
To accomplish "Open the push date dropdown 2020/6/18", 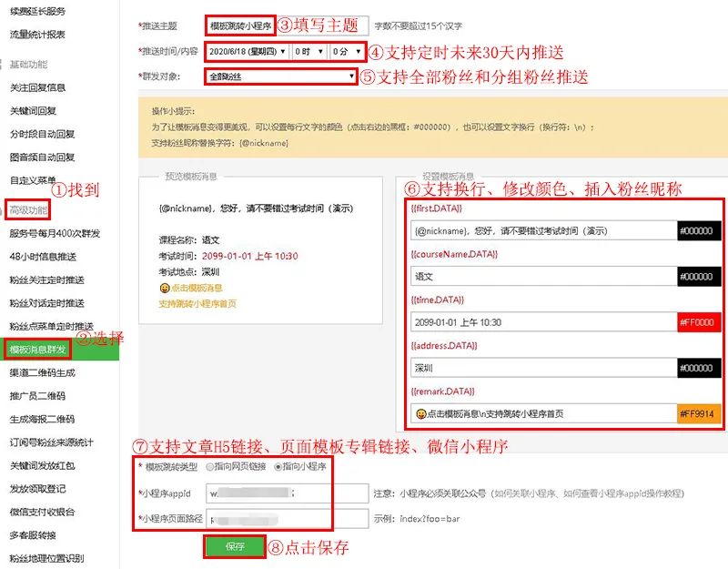I will click(247, 52).
